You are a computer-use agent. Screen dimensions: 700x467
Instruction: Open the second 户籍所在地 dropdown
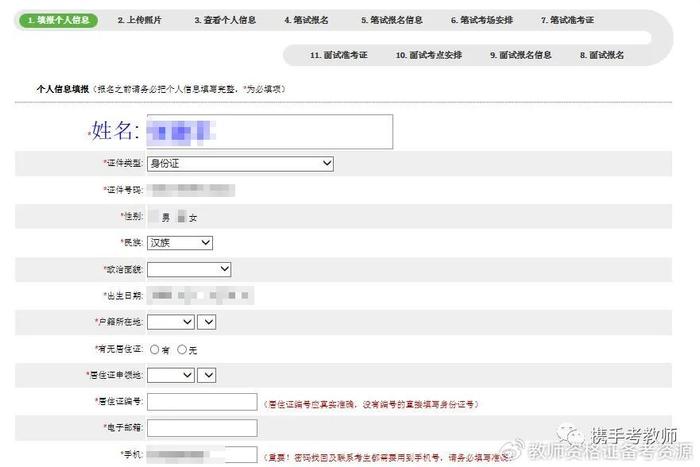coord(207,322)
